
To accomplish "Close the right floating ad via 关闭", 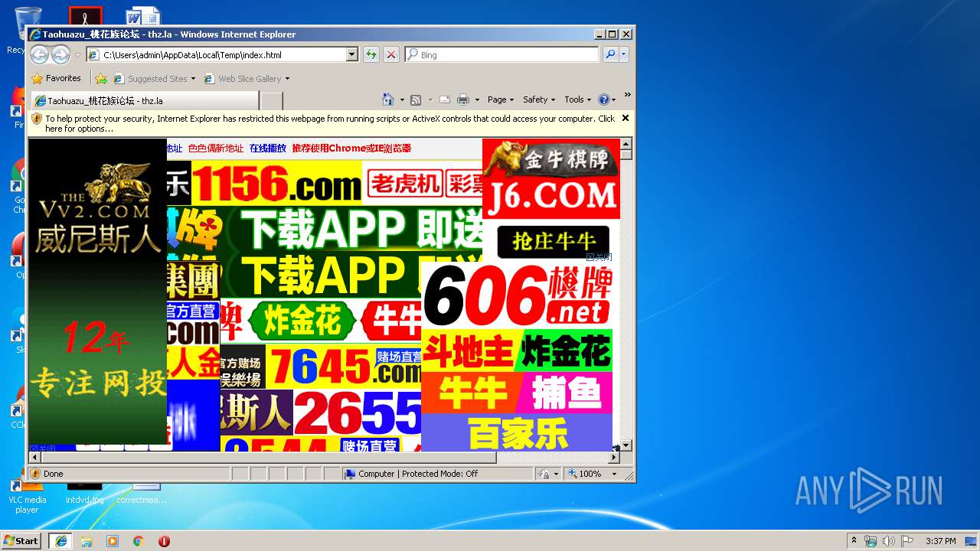I will [599, 257].
